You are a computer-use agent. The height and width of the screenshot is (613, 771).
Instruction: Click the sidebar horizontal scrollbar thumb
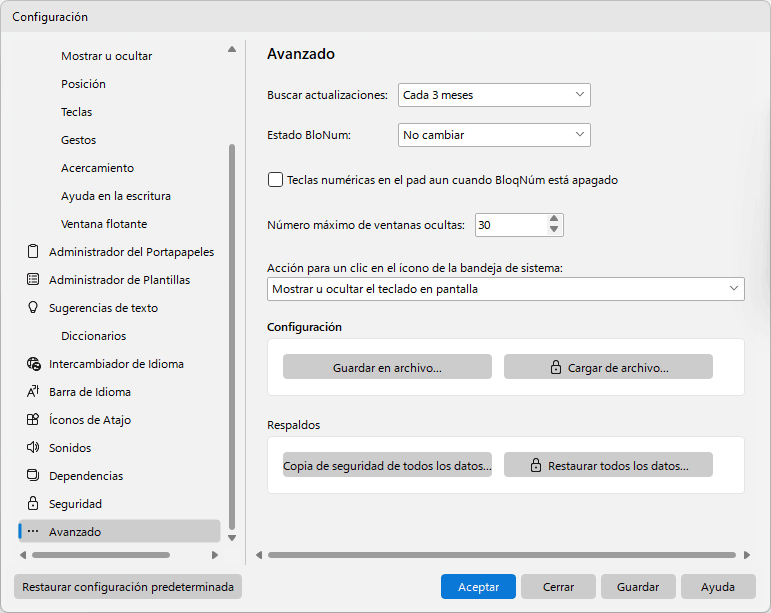[101, 555]
